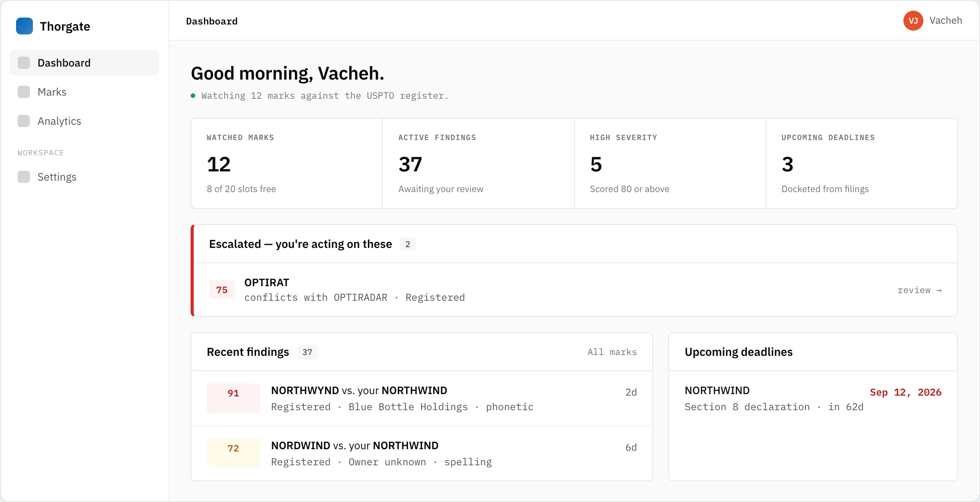Click the 75 score badge for OPTIRAT
This screenshot has height=502, width=980.
[x=222, y=290]
